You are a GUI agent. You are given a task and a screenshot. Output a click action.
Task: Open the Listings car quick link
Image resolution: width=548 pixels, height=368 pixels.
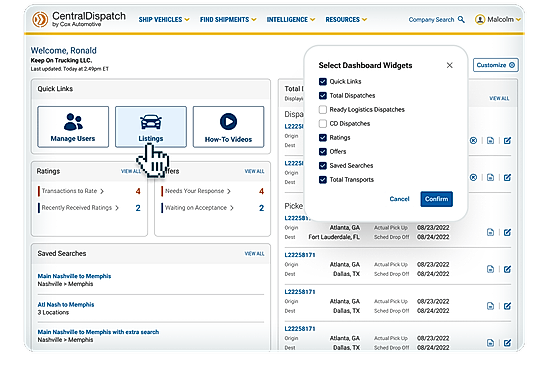point(151,127)
